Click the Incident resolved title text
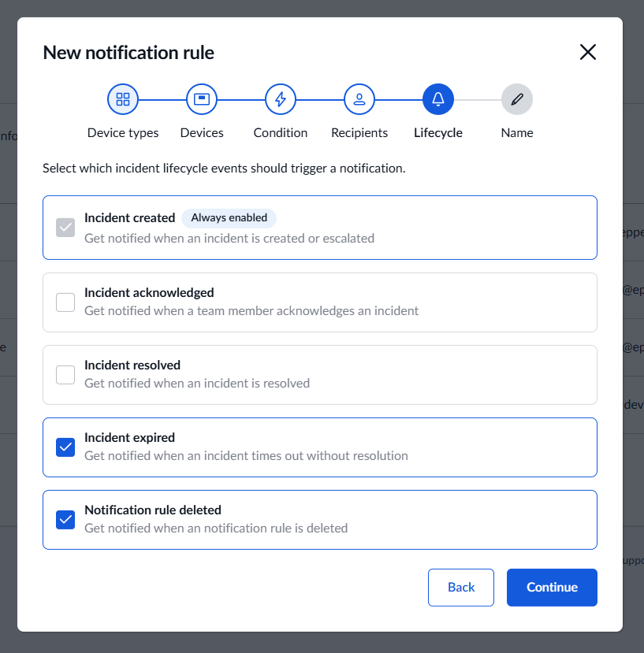The width and height of the screenshot is (644, 653). click(132, 365)
